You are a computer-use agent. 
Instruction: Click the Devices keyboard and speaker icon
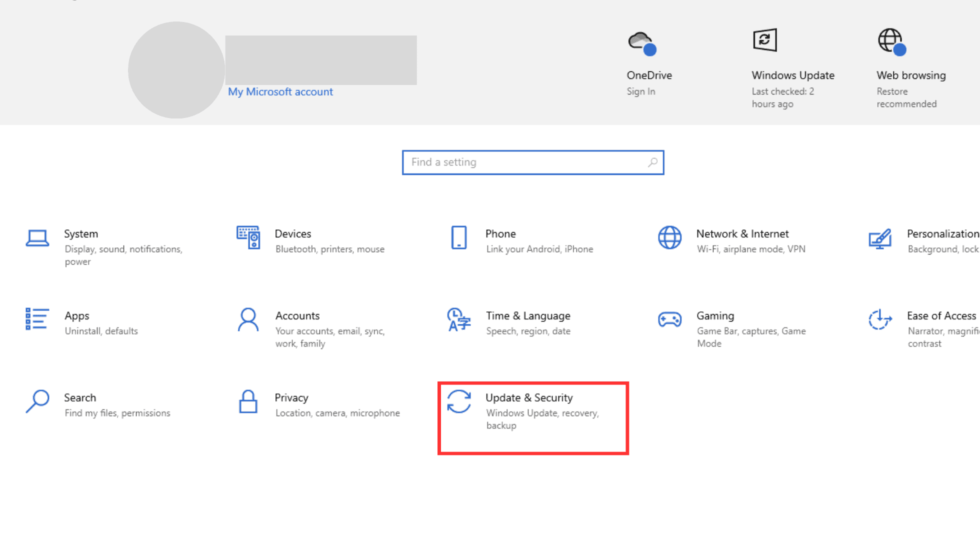tap(248, 237)
